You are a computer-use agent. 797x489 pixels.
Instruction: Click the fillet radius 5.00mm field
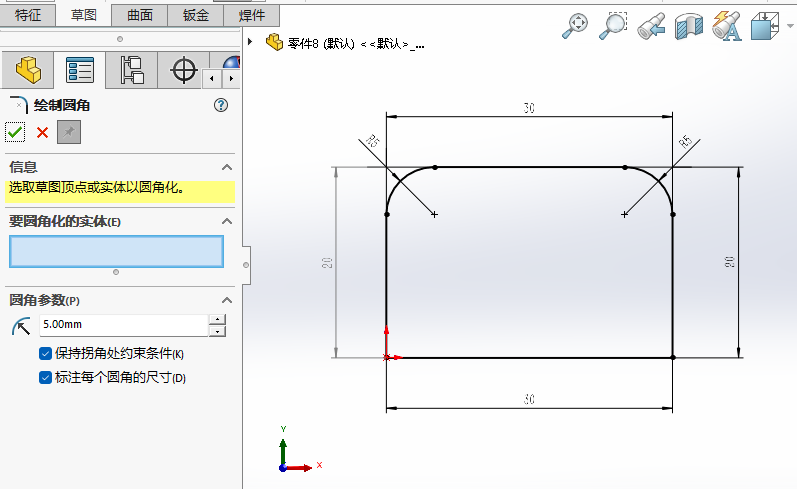[x=124, y=325]
